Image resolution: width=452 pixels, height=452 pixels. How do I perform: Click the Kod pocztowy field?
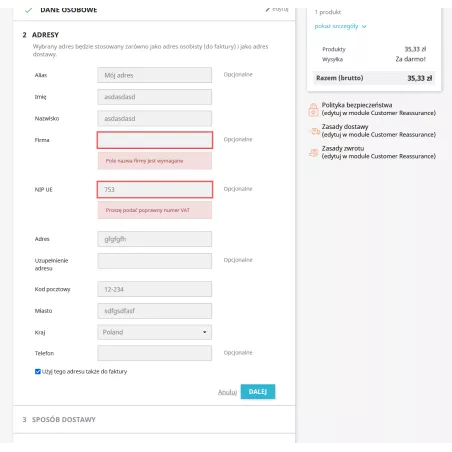pyautogui.click(x=155, y=289)
